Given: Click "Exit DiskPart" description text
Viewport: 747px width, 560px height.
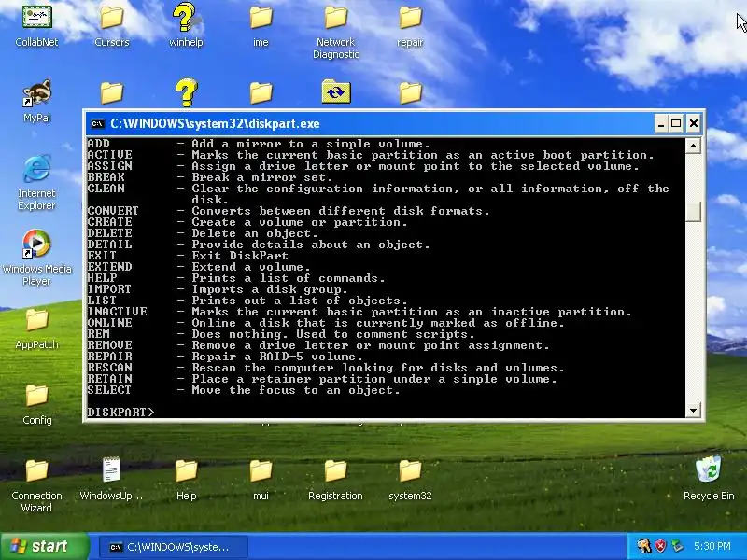Looking at the screenshot, I should point(240,256).
